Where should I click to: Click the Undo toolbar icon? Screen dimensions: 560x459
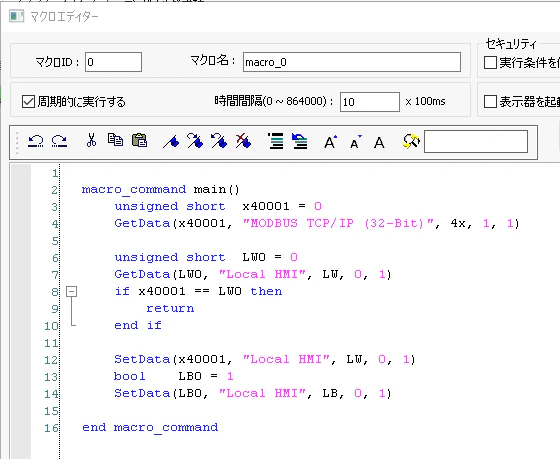coord(36,141)
